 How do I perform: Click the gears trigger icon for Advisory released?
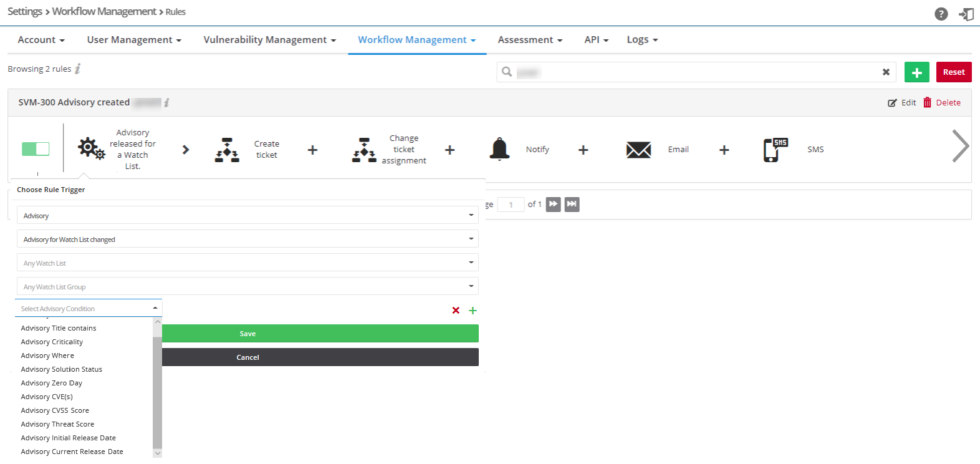(x=92, y=149)
